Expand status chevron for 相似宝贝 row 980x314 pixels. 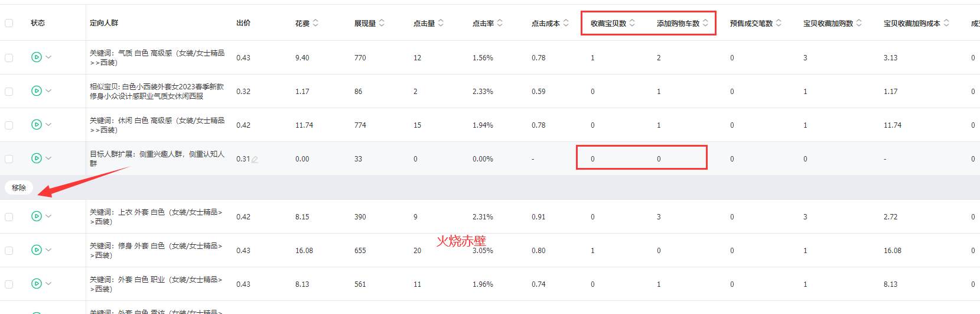(48, 91)
